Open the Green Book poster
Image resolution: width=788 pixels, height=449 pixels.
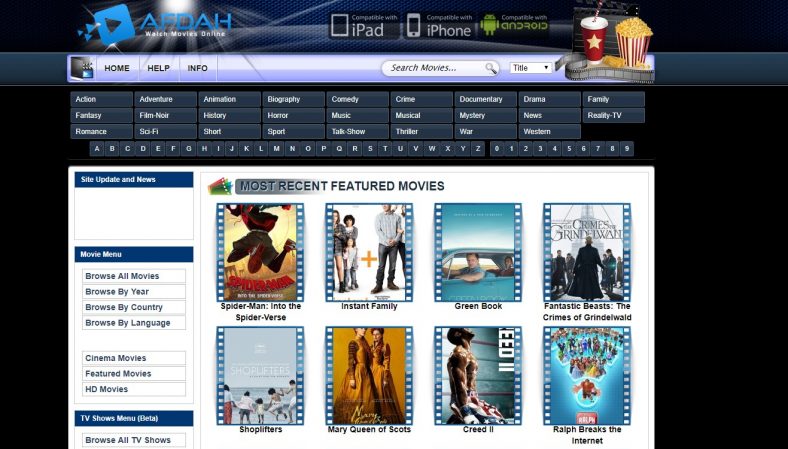click(x=478, y=252)
